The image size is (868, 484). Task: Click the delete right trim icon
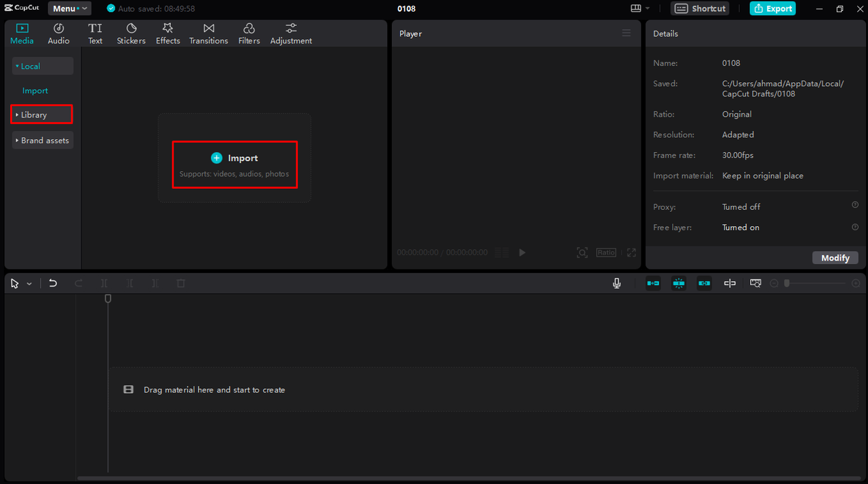pos(155,284)
